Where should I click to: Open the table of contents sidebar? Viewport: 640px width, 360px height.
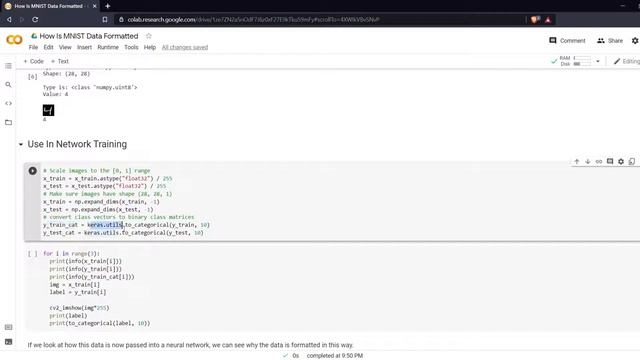(x=8, y=66)
